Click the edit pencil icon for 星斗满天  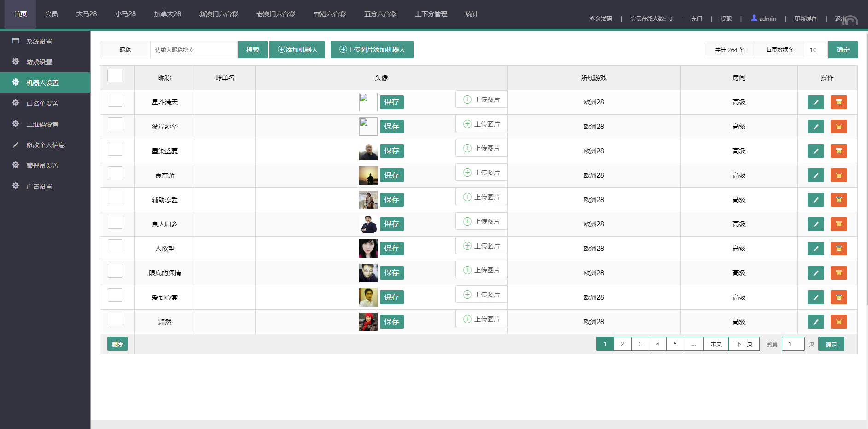816,102
